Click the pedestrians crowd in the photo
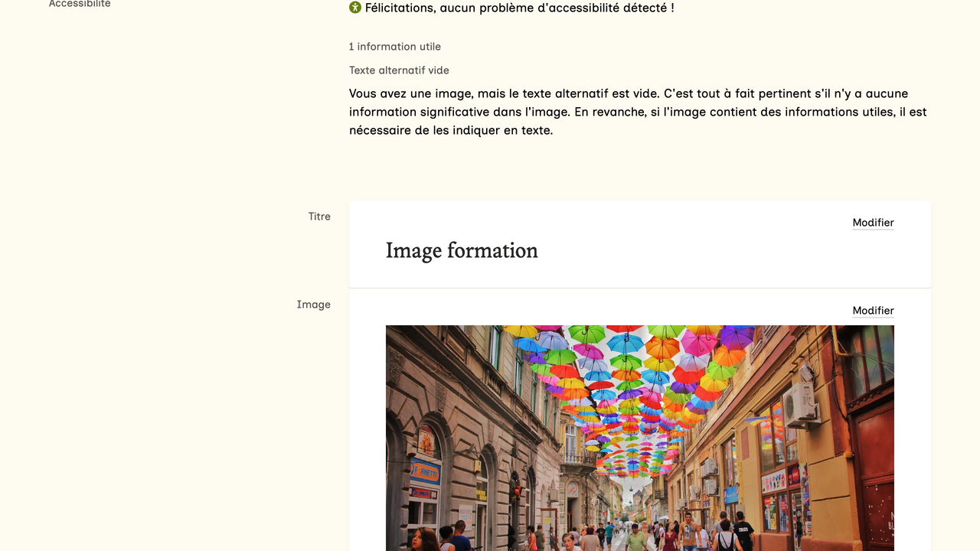 point(612,536)
